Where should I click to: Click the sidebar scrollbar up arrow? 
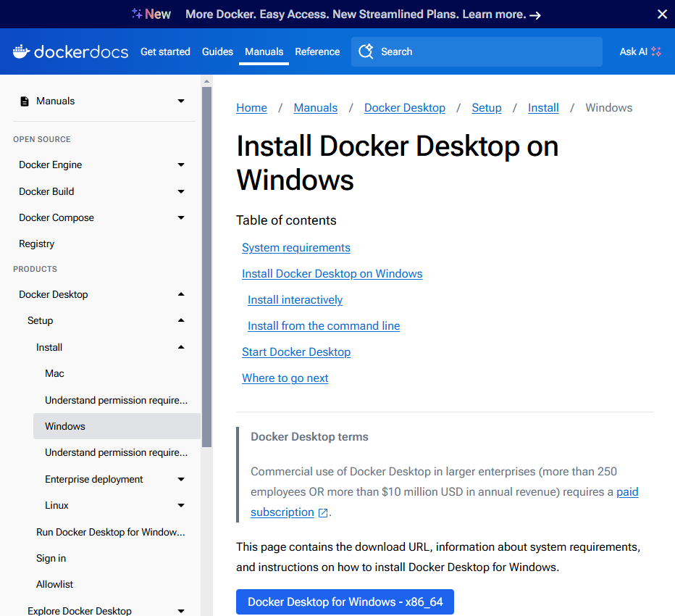[x=206, y=81]
